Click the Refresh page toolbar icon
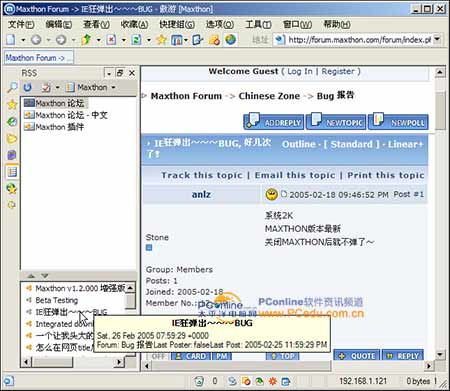Viewport: 450px width, 391px height. 136,40
